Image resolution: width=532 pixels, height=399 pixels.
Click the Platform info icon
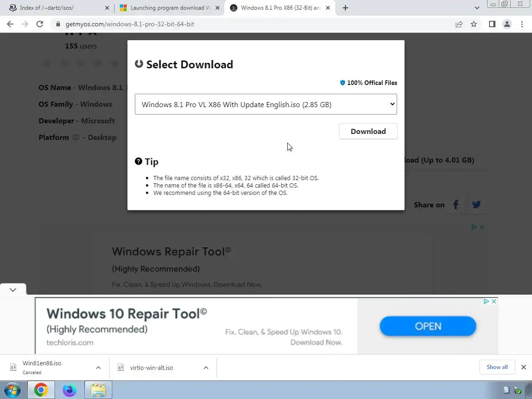tap(76, 138)
